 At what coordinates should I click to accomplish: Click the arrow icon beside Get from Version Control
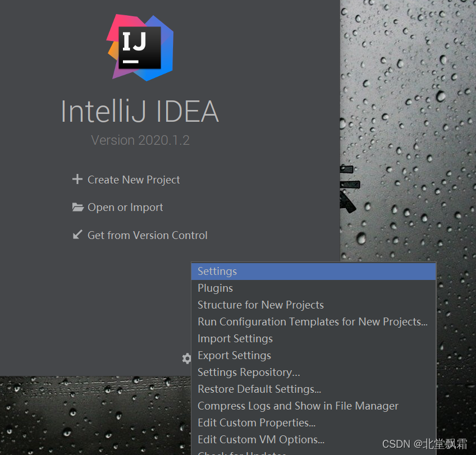[x=77, y=235]
